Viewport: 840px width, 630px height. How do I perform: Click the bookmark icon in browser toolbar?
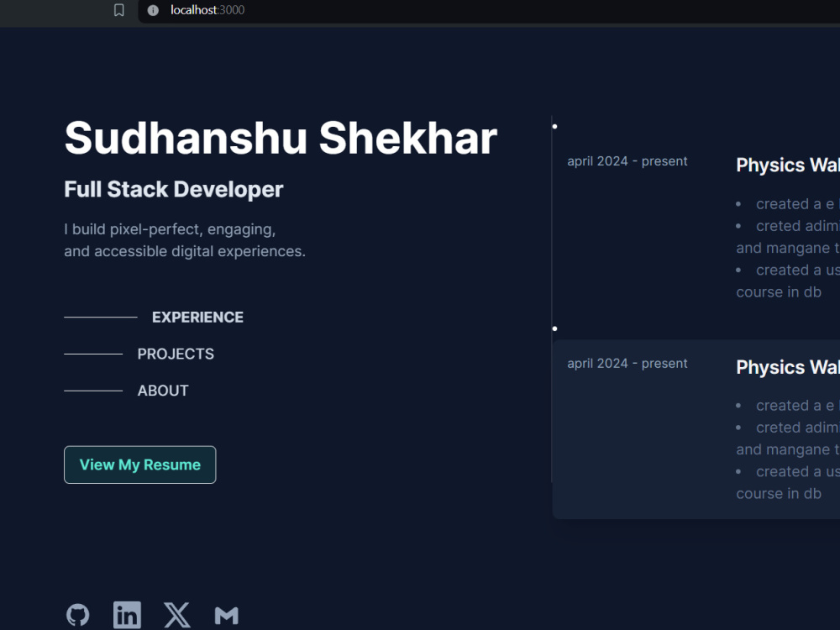118,11
